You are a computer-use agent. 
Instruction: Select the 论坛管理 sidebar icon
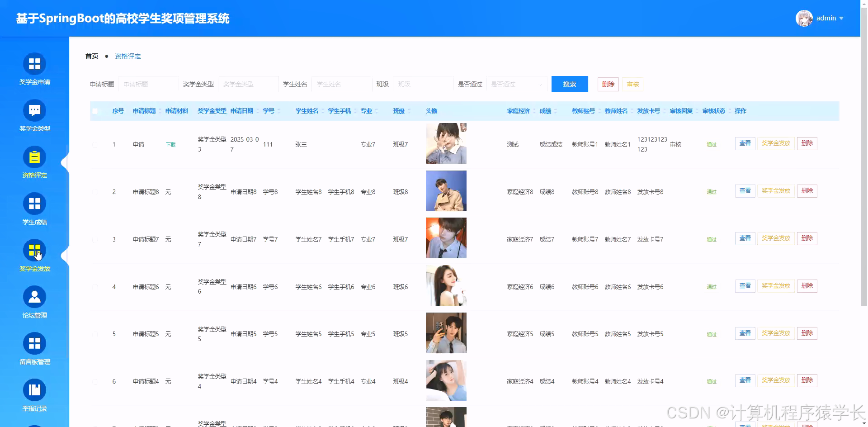[x=34, y=297]
